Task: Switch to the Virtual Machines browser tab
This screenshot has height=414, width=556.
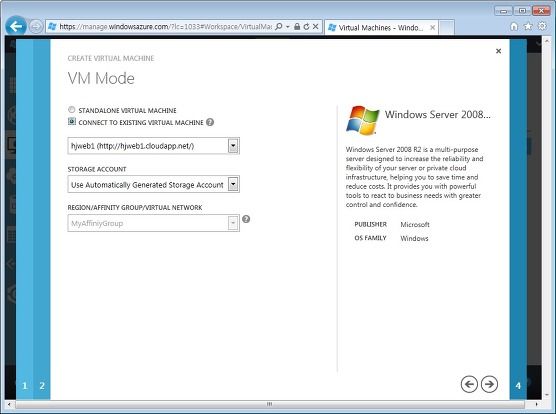Action: 381,27
